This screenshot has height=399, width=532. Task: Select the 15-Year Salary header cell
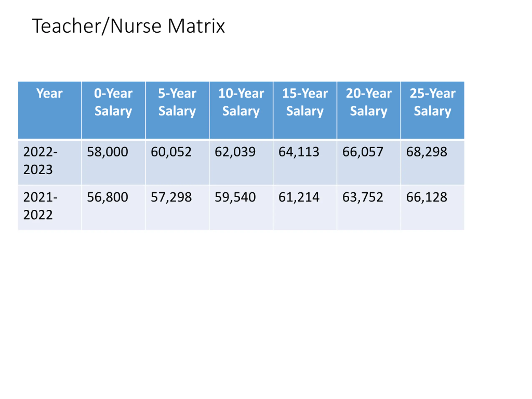pyautogui.click(x=305, y=110)
